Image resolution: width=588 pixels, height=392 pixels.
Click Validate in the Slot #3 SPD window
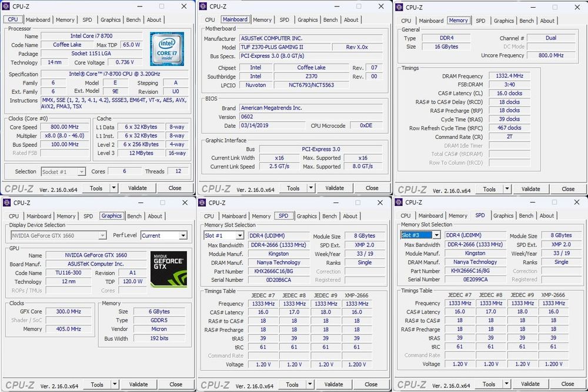coord(530,384)
